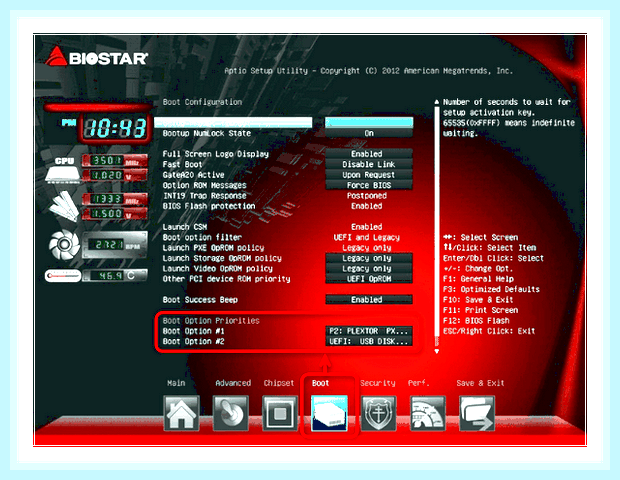Viewport: 620px width, 480px height.
Task: Open Boot Option #1 PLEXTOR value
Action: [x=369, y=331]
